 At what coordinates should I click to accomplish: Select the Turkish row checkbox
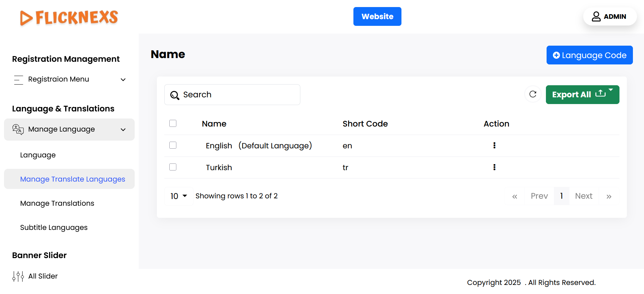(x=173, y=167)
